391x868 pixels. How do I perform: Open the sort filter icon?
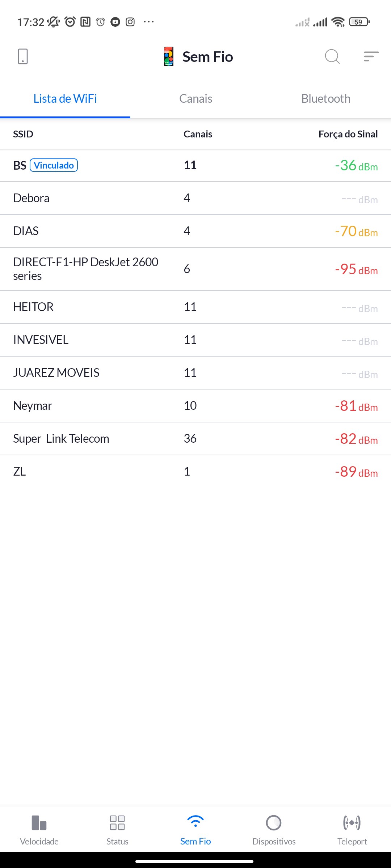(x=371, y=56)
